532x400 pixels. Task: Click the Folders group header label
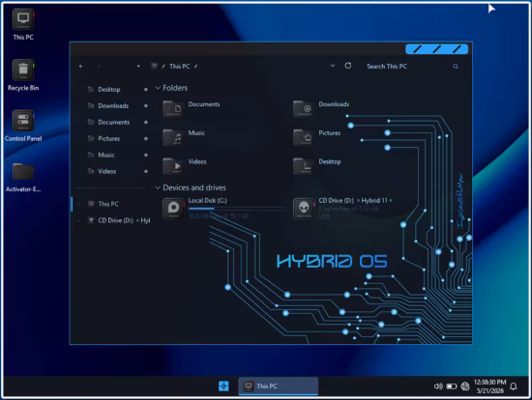click(x=175, y=88)
